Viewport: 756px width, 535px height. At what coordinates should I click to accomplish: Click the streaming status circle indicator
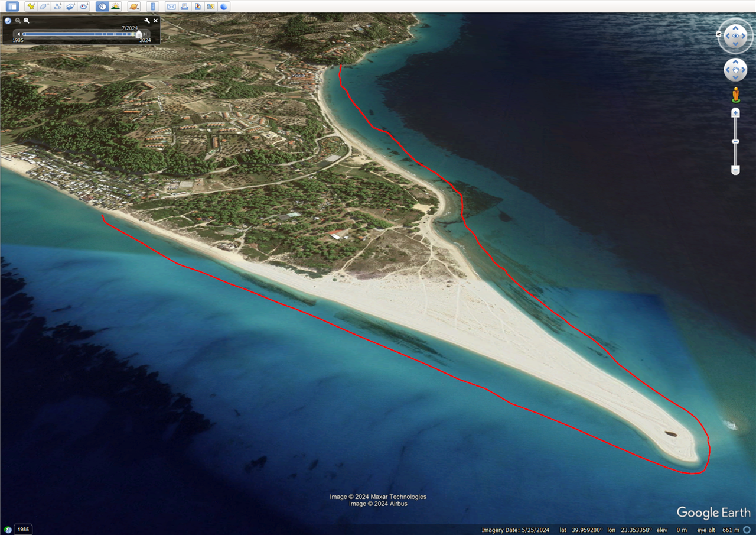(x=747, y=530)
